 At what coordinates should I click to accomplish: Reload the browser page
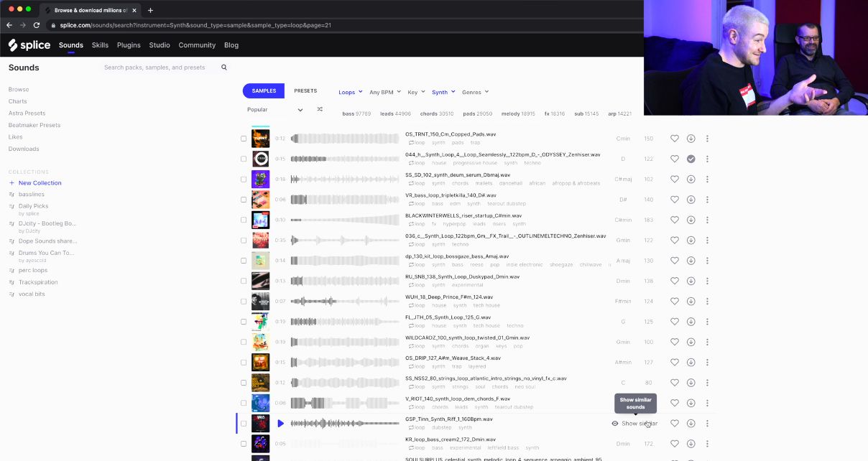[x=37, y=25]
